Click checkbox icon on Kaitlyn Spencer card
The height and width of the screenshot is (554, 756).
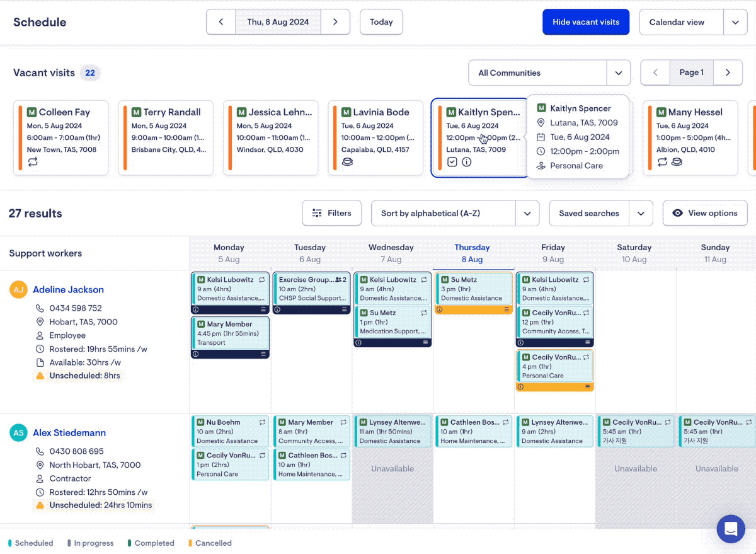452,162
